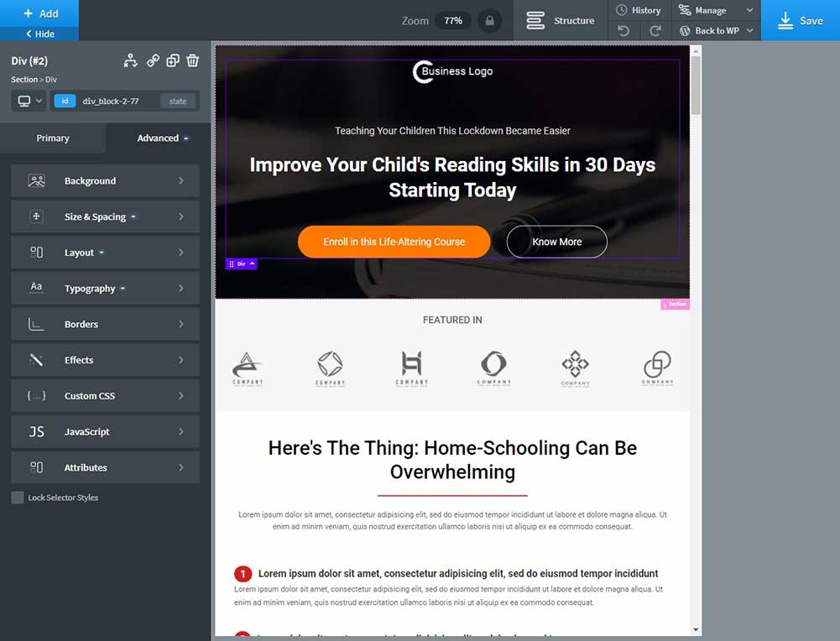Select the first company logo in Featured In
The image size is (840, 641).
coord(248,368)
